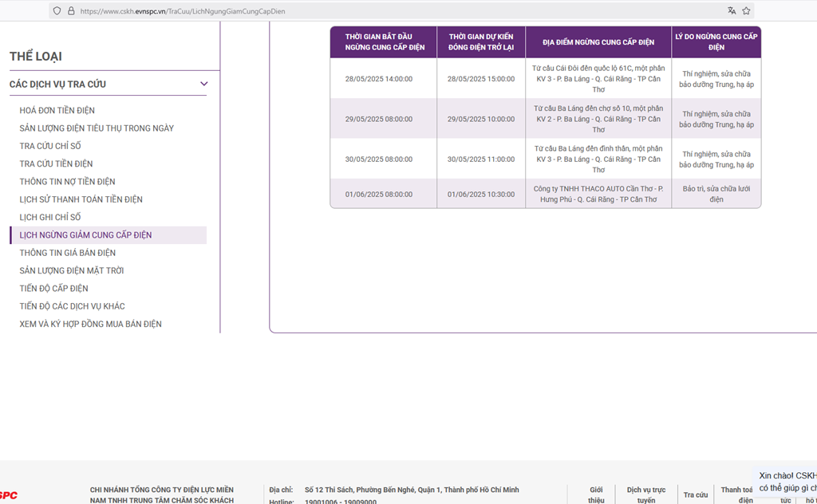817x504 pixels.
Task: Select cell 28/05/2025 15:00:00
Action: 481,79
